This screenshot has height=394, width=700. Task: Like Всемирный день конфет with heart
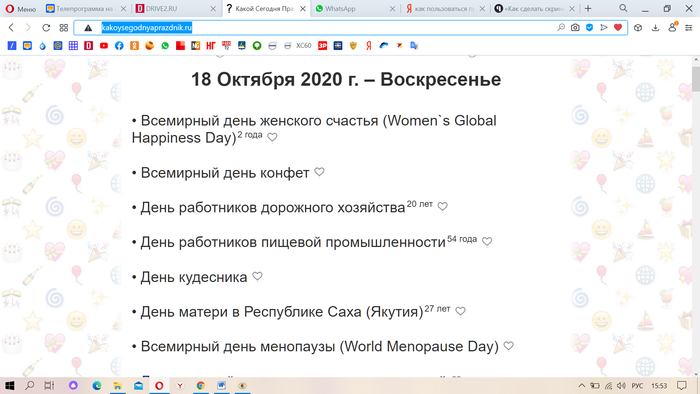click(319, 172)
